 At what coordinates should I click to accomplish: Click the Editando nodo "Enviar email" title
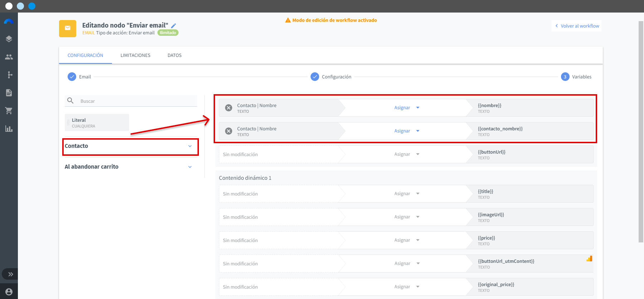point(125,25)
